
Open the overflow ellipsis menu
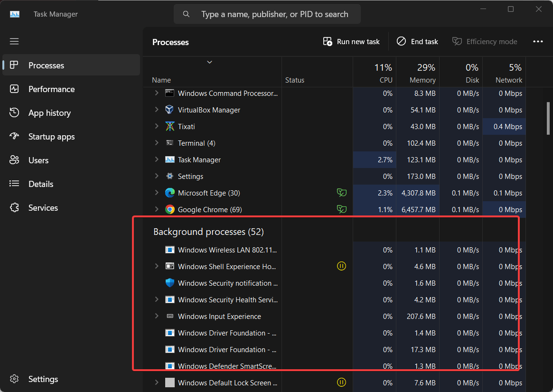point(538,41)
